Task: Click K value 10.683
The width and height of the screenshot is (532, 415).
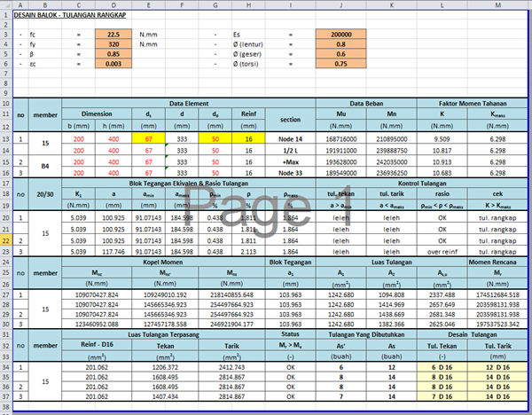Action: tap(442, 173)
